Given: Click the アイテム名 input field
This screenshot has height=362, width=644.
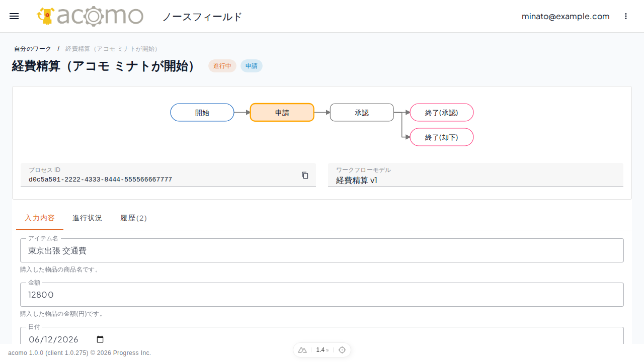Looking at the screenshot, I should tap(322, 250).
